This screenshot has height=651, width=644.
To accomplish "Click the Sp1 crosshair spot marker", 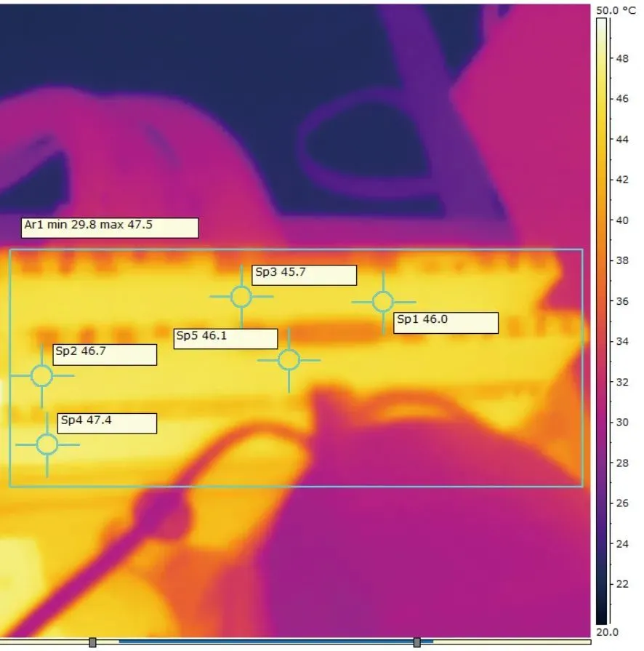I will click(383, 302).
